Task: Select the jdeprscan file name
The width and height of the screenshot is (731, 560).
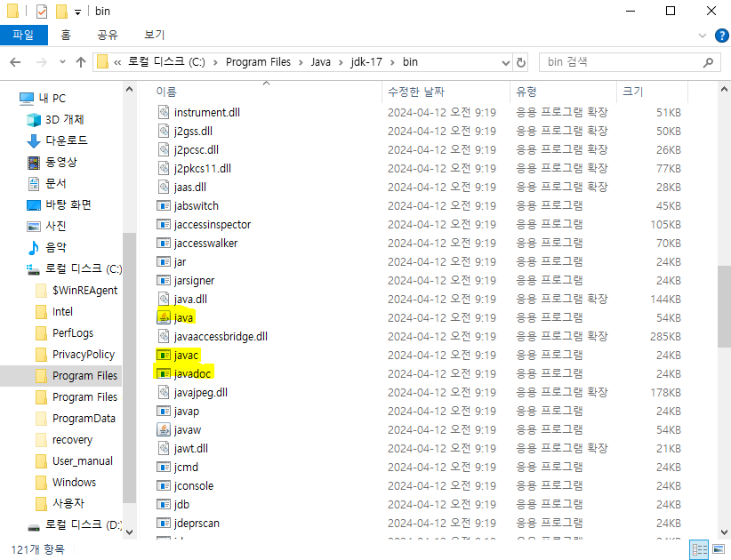Action: (x=197, y=524)
